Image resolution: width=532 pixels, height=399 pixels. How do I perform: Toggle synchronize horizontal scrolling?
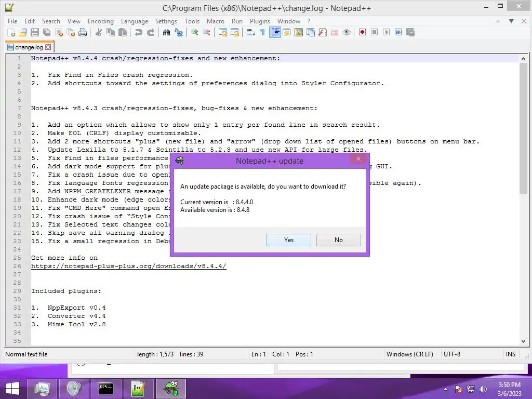(x=234, y=32)
